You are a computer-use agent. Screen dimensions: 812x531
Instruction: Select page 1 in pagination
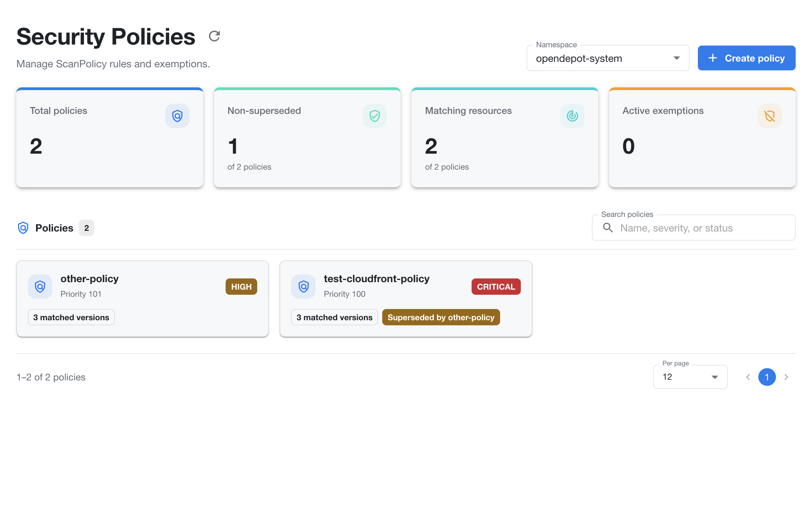767,377
